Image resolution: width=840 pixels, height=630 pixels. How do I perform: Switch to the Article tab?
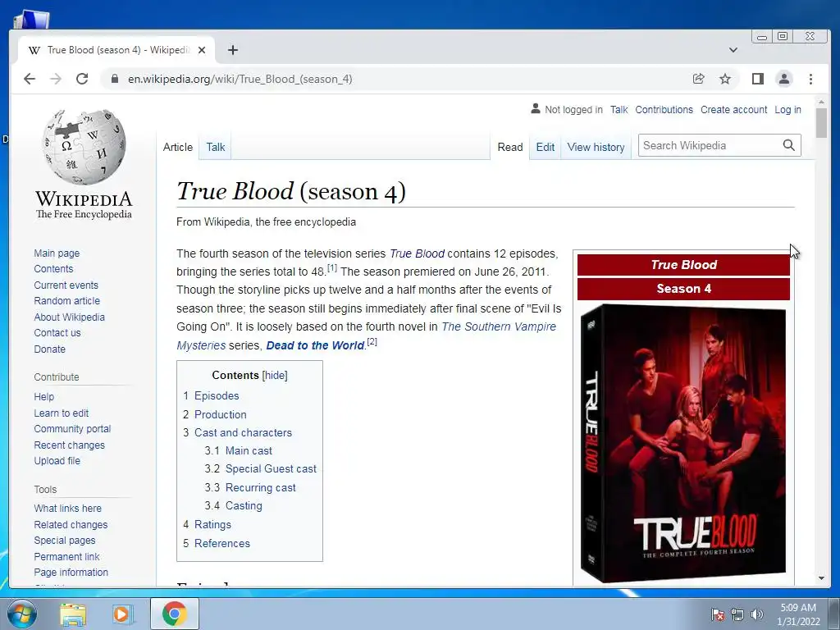coord(178,147)
